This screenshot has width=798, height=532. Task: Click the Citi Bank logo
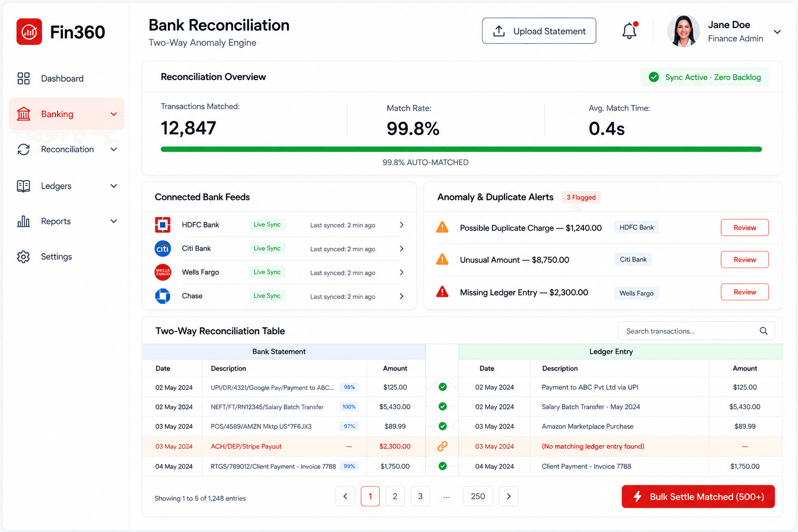click(163, 248)
